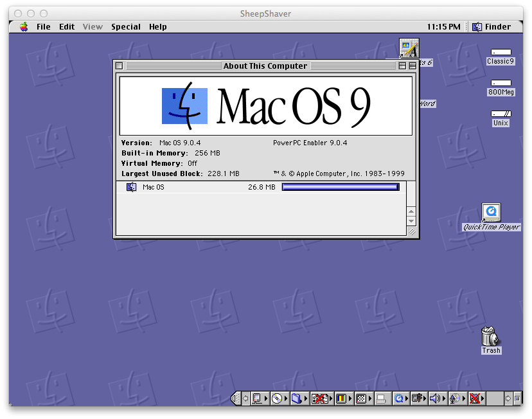Click the 11:15 PM menu bar clock
Screen dimensions: 532x419
[443, 27]
